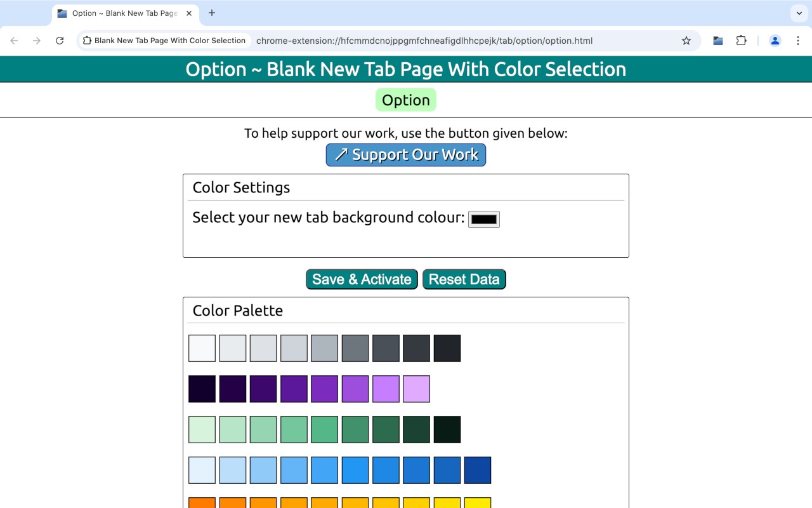Select the darkest blue palette swatch
The height and width of the screenshot is (508, 812).
pyautogui.click(x=478, y=471)
